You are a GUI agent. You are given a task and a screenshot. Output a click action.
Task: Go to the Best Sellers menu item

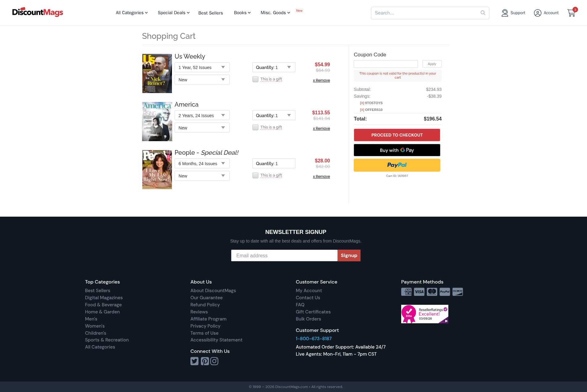[210, 13]
